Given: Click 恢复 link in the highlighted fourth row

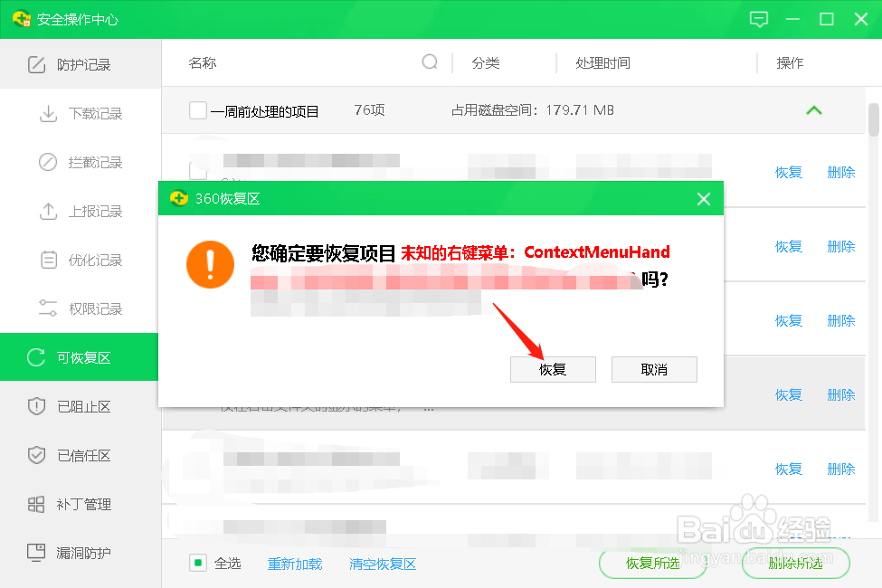Looking at the screenshot, I should pos(789,395).
